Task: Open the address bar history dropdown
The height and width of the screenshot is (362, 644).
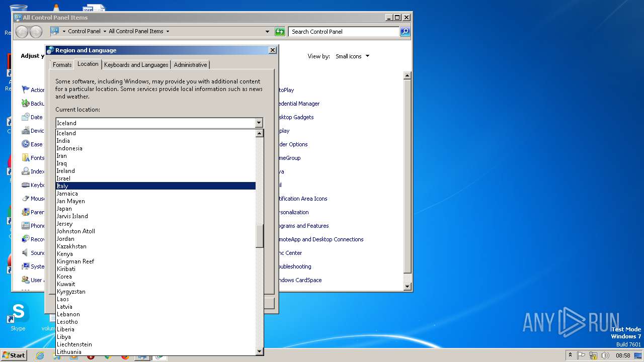Action: tap(267, 32)
